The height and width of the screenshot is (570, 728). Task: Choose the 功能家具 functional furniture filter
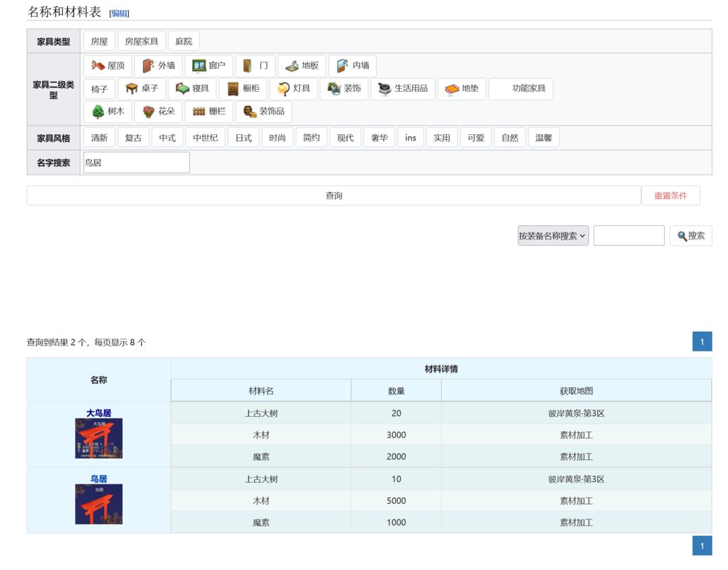point(521,88)
